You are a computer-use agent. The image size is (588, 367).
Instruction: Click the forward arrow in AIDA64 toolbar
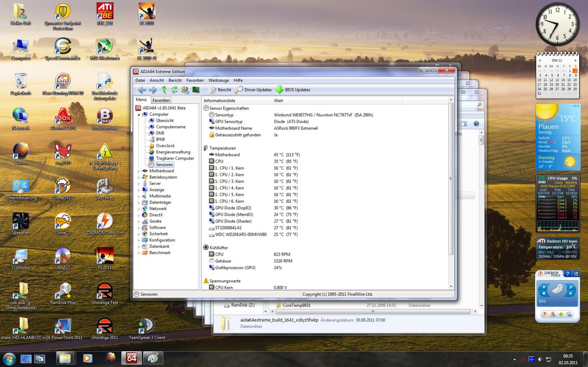tap(153, 90)
